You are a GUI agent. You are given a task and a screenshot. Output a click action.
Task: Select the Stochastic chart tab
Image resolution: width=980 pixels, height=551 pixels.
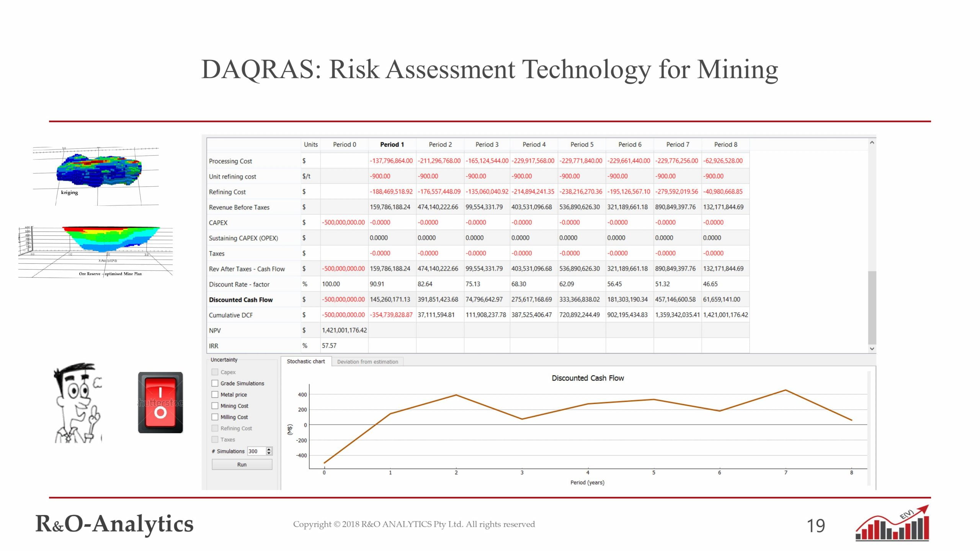point(305,361)
